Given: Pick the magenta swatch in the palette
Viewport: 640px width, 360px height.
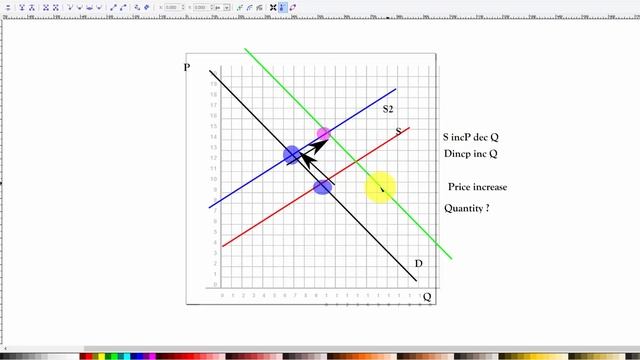Looking at the screenshot, I should (152, 357).
